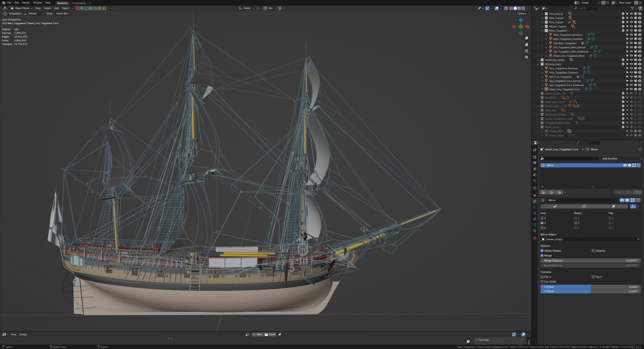Open the viewport Options dropdown

(522, 13)
